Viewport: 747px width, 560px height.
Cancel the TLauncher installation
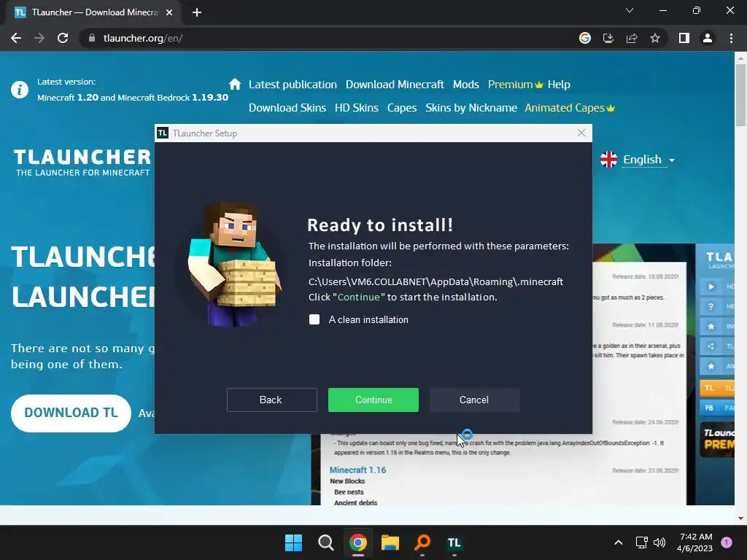click(x=474, y=400)
